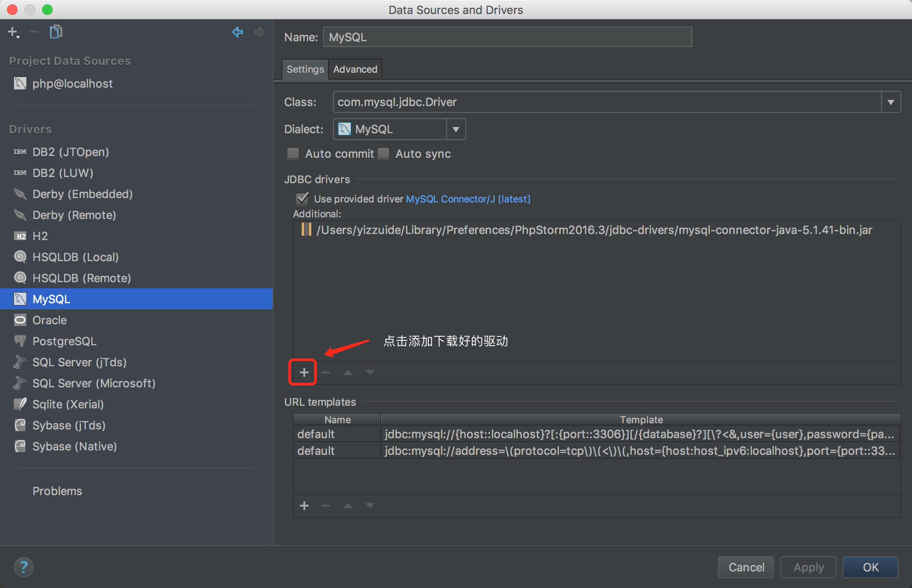Click the MySQL Connector/J [latest] link
The height and width of the screenshot is (588, 912).
pyautogui.click(x=468, y=199)
